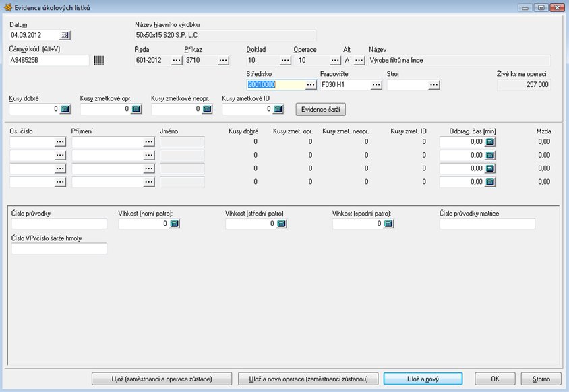Open calculator for Vlhkost (spodní patro)

pos(388,224)
